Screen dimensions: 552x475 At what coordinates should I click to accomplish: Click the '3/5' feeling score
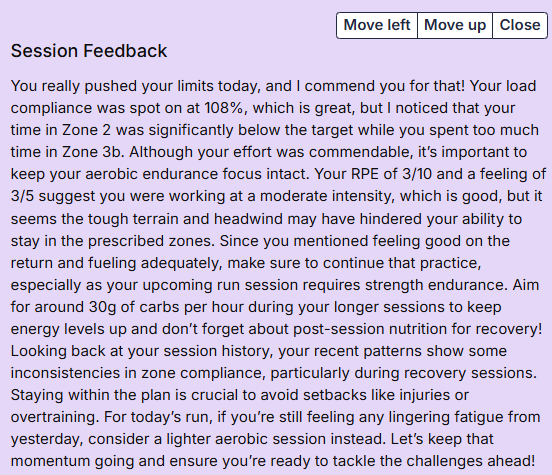coord(22,196)
